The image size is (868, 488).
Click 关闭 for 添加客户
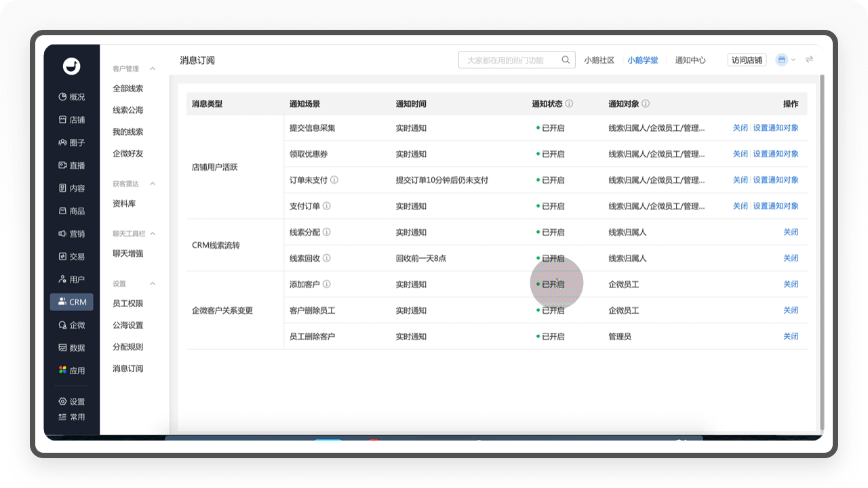coord(791,284)
